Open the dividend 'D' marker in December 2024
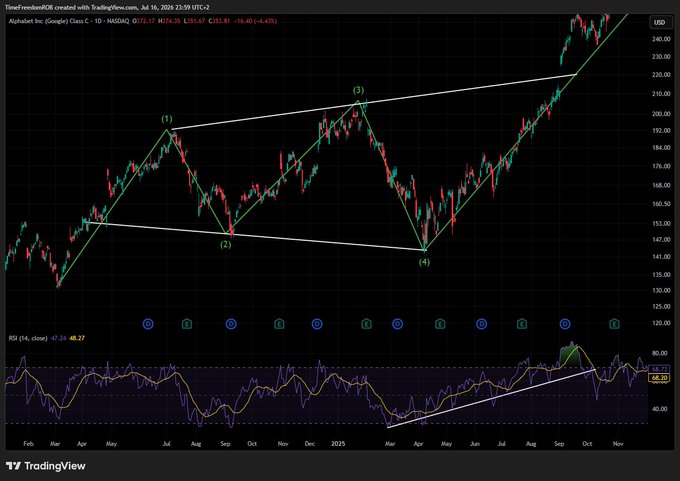Screen dimensions: 680x481 coord(317,324)
